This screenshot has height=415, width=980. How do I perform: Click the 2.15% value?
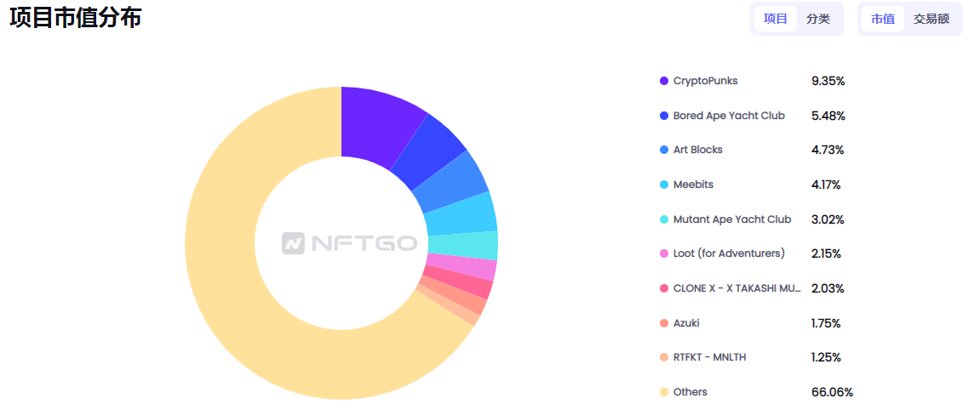826,254
